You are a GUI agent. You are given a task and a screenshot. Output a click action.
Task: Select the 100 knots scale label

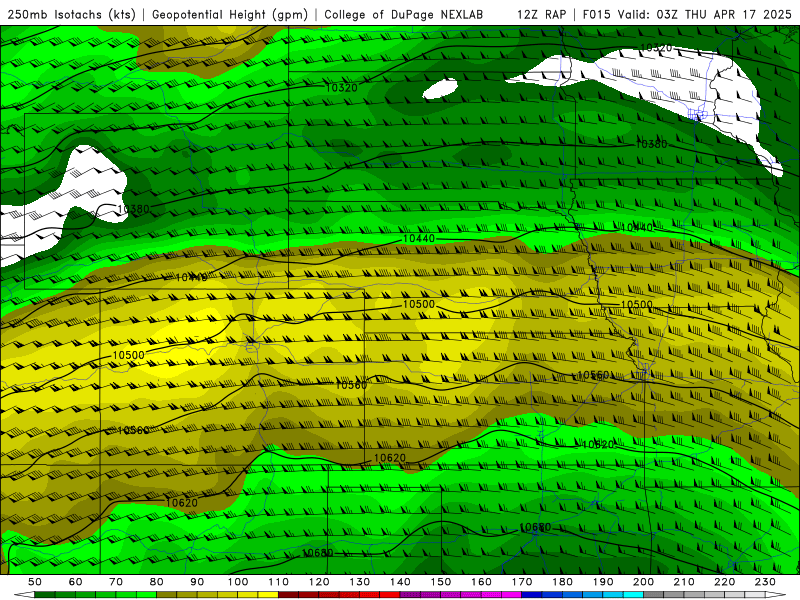coord(238,582)
